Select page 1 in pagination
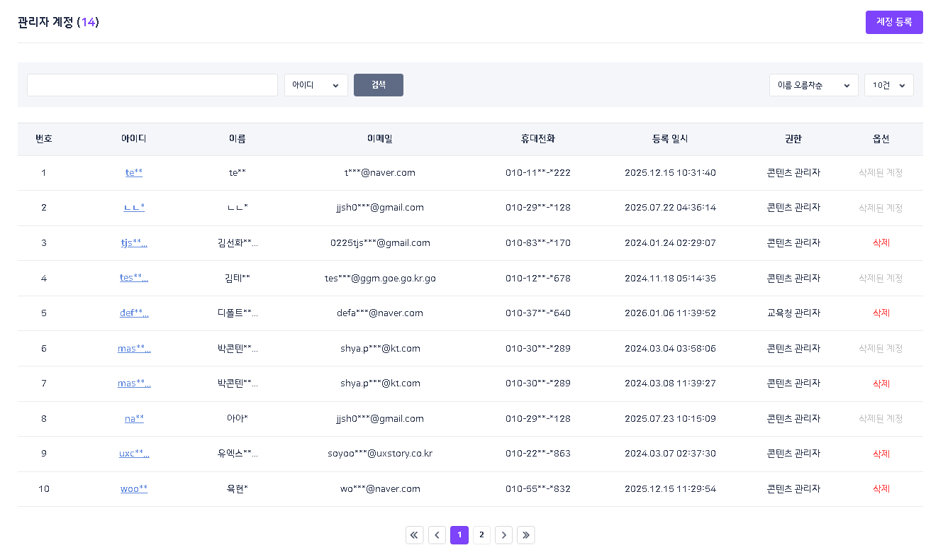This screenshot has height=560, width=943. tap(459, 535)
